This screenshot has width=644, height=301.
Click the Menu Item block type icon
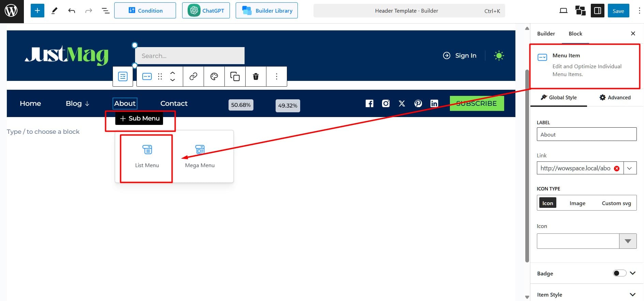click(147, 76)
